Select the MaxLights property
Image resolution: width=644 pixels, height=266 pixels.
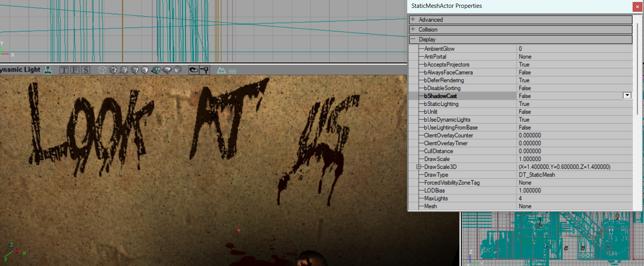coord(436,198)
